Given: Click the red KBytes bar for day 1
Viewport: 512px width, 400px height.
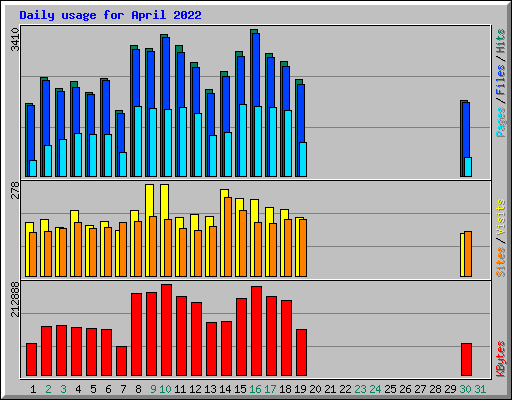Looking at the screenshot, I should point(32,360).
